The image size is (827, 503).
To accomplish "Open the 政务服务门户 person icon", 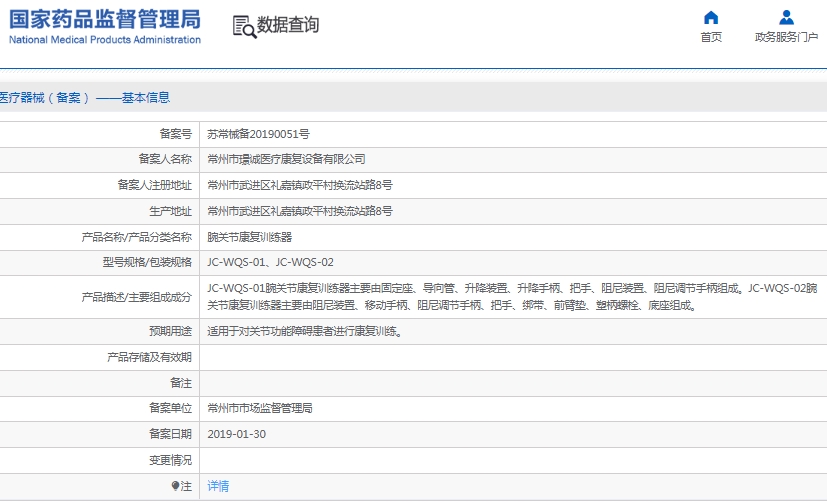I will point(786,18).
